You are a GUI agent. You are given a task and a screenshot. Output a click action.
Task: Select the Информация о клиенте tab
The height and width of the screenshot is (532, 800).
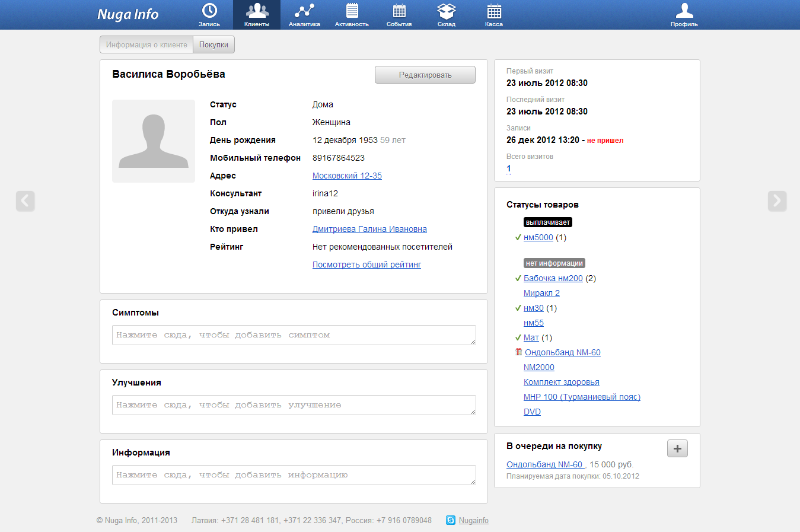pos(146,44)
